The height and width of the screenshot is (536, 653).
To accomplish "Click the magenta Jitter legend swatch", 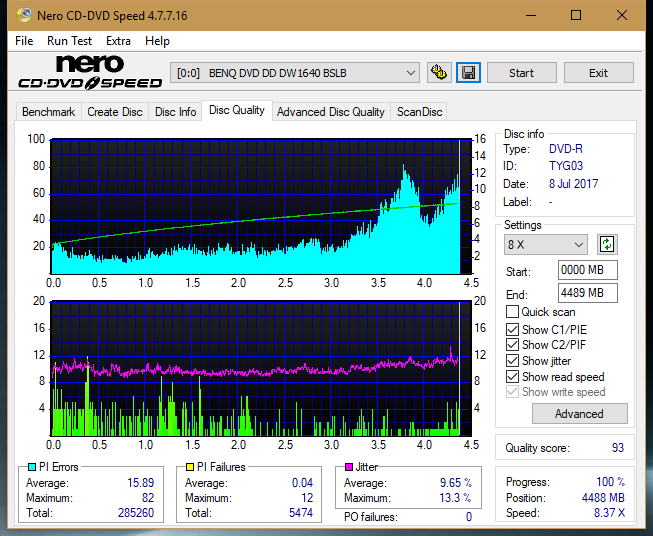I will [349, 467].
